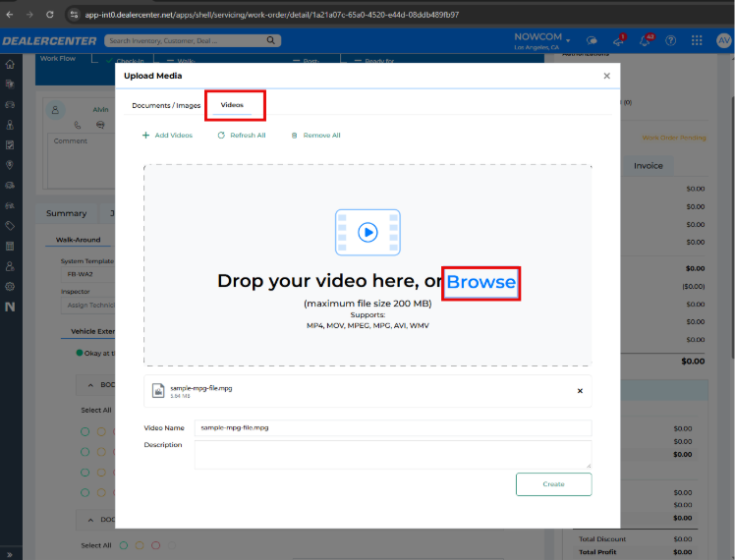
Task: Open the car inventory sidebar icon
Action: (x=10, y=104)
